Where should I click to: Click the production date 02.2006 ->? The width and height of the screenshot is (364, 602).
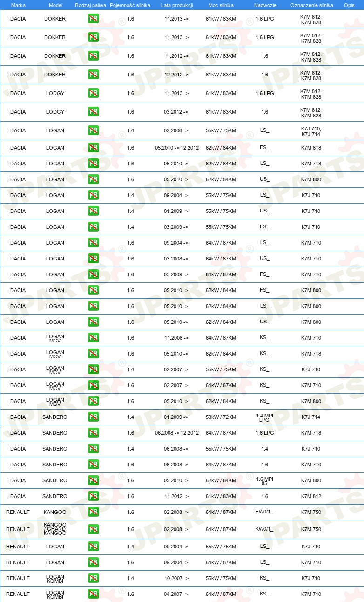coord(176,130)
